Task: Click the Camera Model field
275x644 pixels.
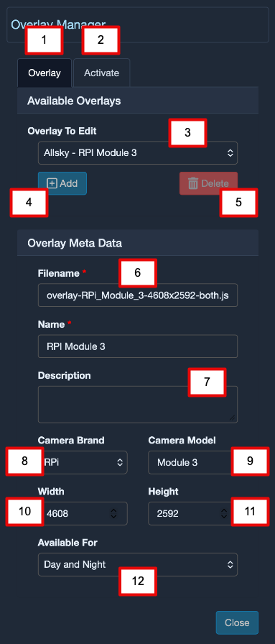Action: (193, 462)
